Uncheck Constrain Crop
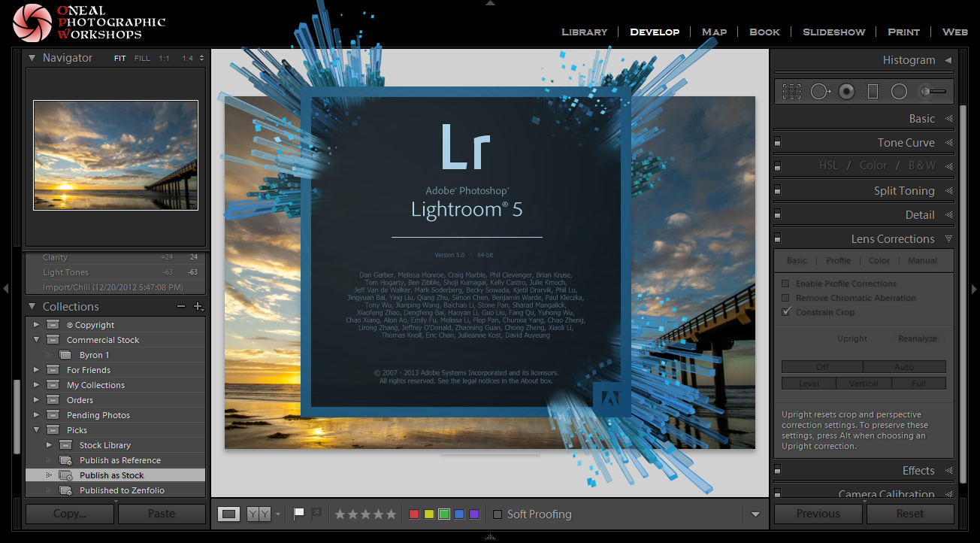The width and height of the screenshot is (980, 543). pyautogui.click(x=785, y=312)
